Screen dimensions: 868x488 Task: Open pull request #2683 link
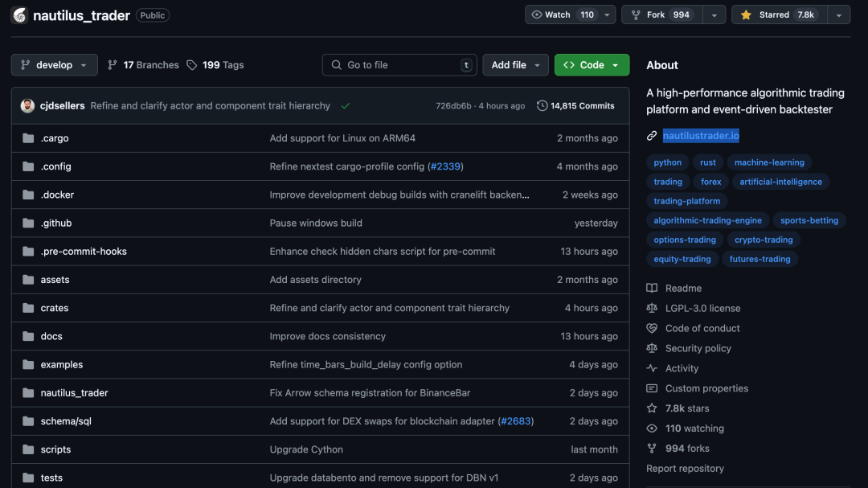(x=515, y=421)
